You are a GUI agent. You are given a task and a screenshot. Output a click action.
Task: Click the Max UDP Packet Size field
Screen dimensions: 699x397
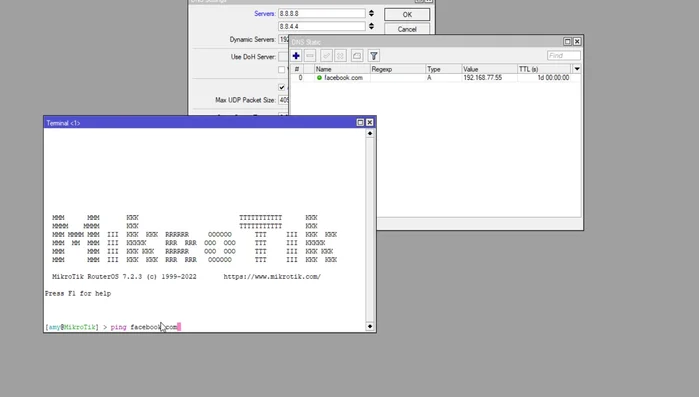pyautogui.click(x=284, y=100)
